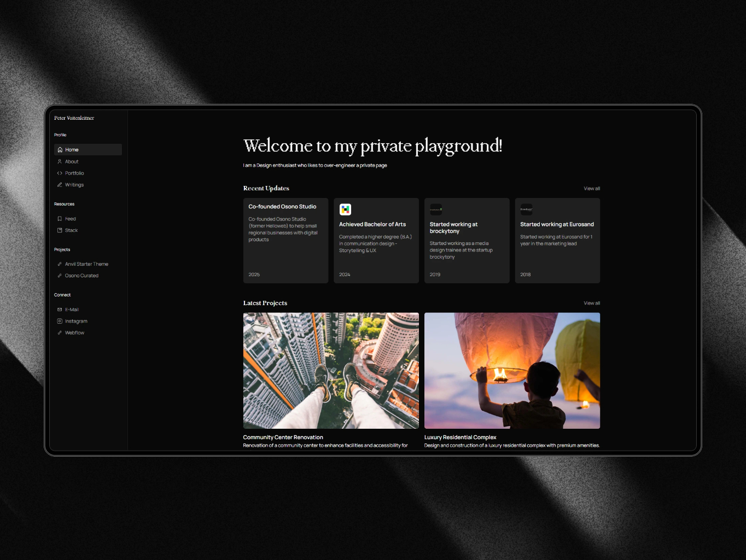Open the Luxury Residential Complex lantern image

tap(512, 370)
